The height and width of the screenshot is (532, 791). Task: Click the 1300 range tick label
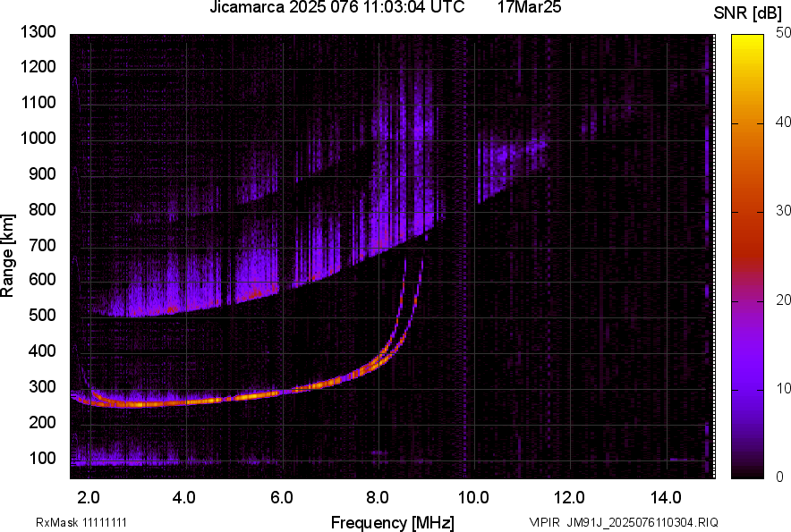point(38,32)
